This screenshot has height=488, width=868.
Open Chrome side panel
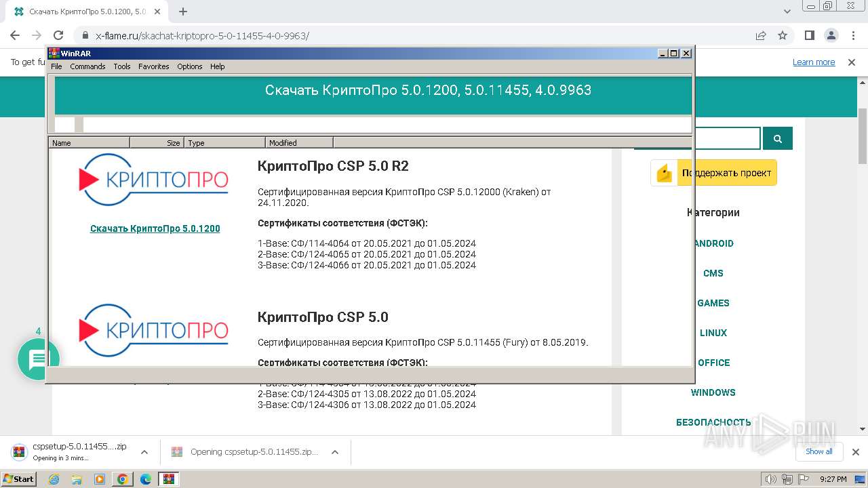pos(810,35)
